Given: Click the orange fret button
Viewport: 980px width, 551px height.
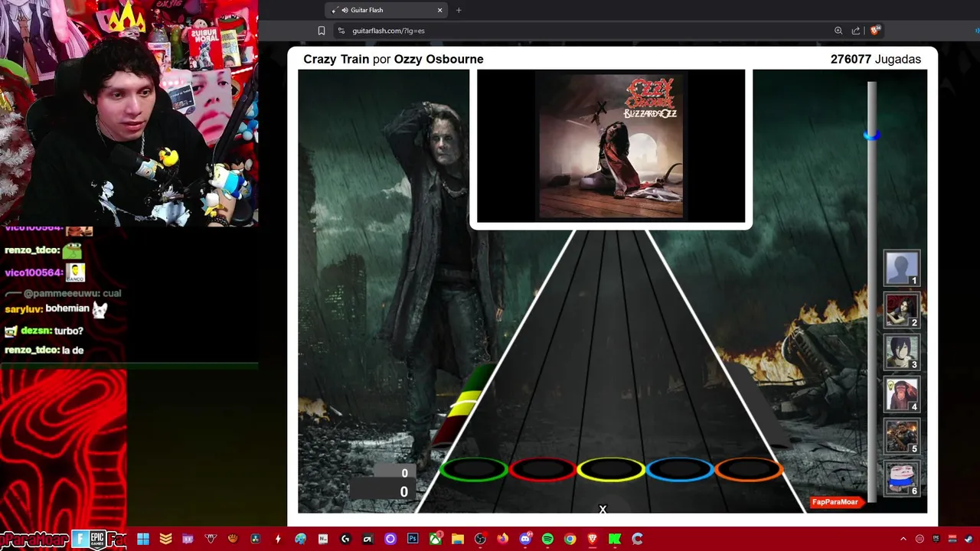Looking at the screenshot, I should (x=749, y=469).
